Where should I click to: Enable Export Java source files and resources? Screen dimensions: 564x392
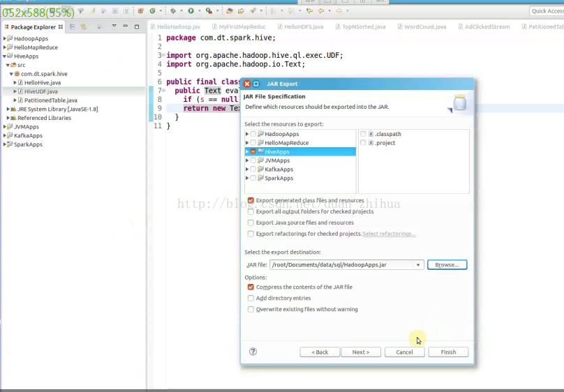(x=251, y=223)
